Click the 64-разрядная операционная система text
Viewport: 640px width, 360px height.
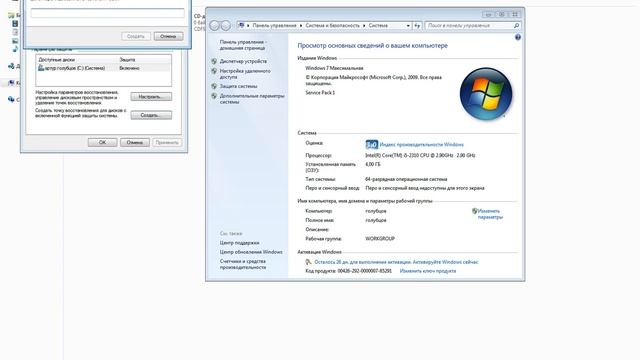[406, 179]
